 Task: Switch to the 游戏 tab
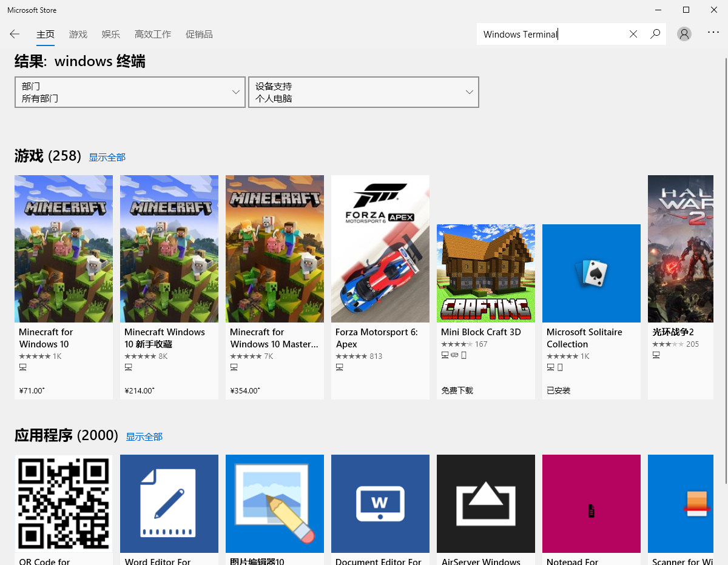click(x=78, y=35)
